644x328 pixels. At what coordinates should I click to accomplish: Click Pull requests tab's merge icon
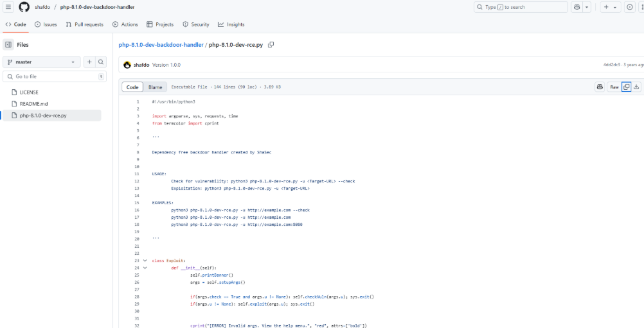point(69,24)
